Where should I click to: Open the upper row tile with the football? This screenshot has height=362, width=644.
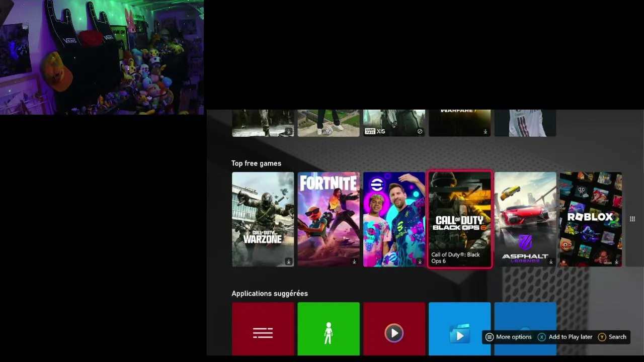329,123
